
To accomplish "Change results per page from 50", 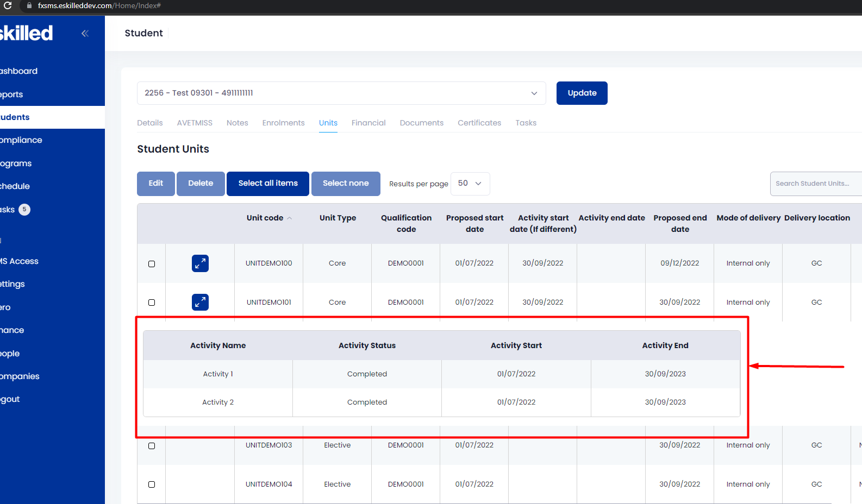I will point(470,184).
